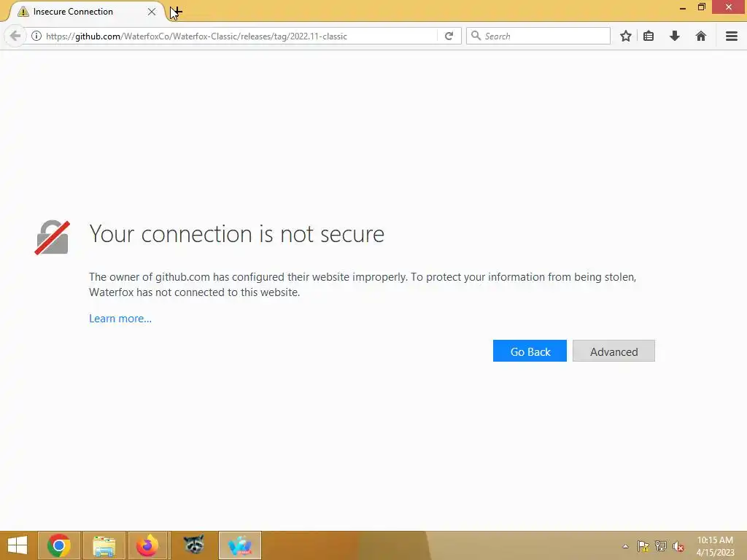
Task: Reload the current page
Action: tap(449, 36)
